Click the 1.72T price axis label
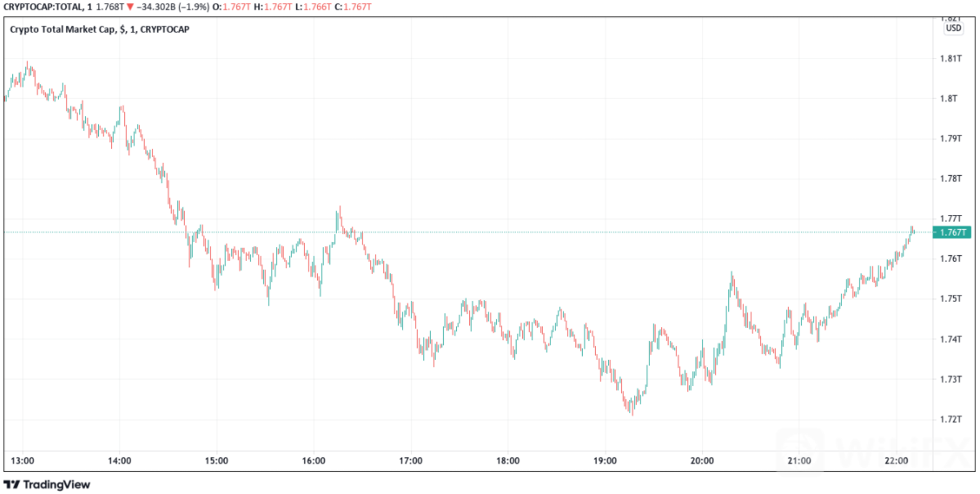 [950, 420]
